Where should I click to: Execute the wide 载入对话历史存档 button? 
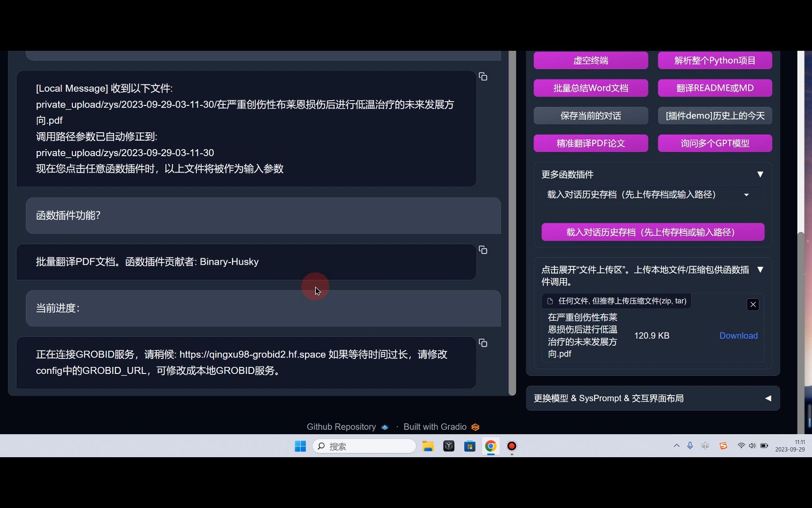coord(653,232)
